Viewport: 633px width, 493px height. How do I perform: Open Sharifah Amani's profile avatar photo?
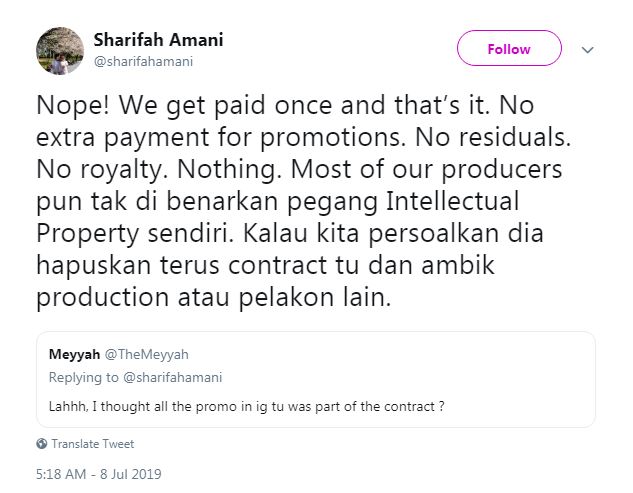[x=60, y=49]
